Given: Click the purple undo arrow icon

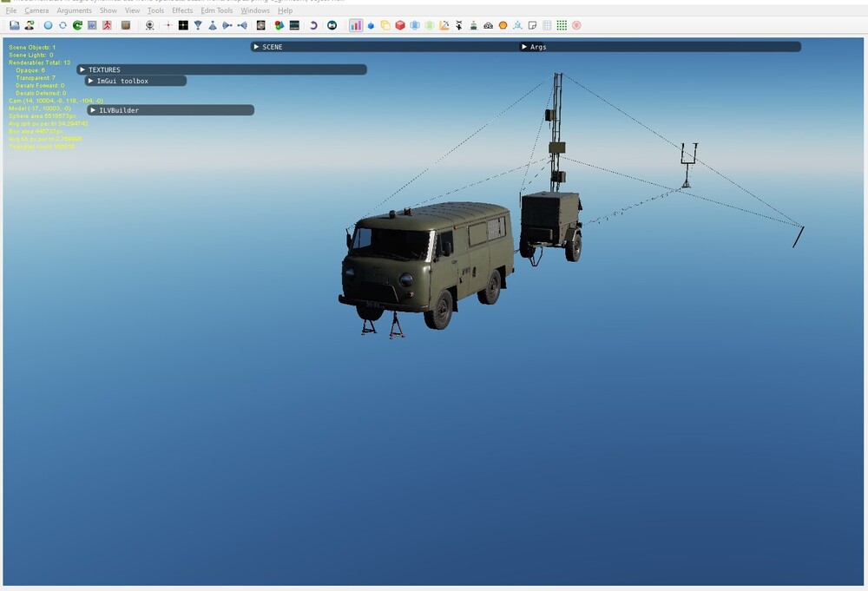Looking at the screenshot, I should click(313, 26).
